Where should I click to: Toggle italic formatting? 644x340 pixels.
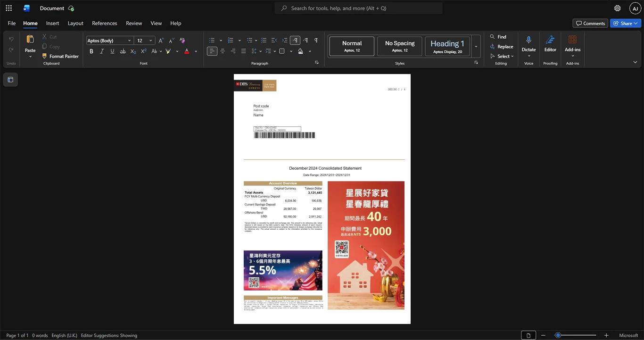(102, 51)
